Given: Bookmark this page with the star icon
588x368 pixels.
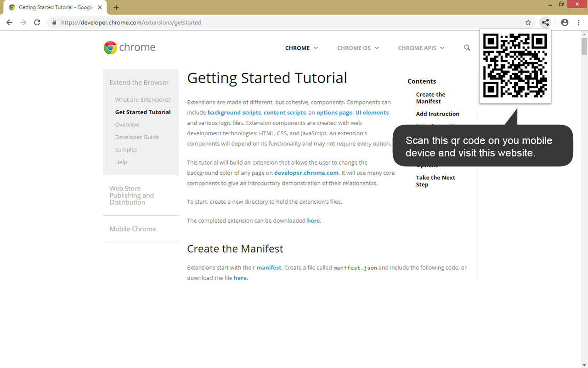Looking at the screenshot, I should click(x=528, y=22).
